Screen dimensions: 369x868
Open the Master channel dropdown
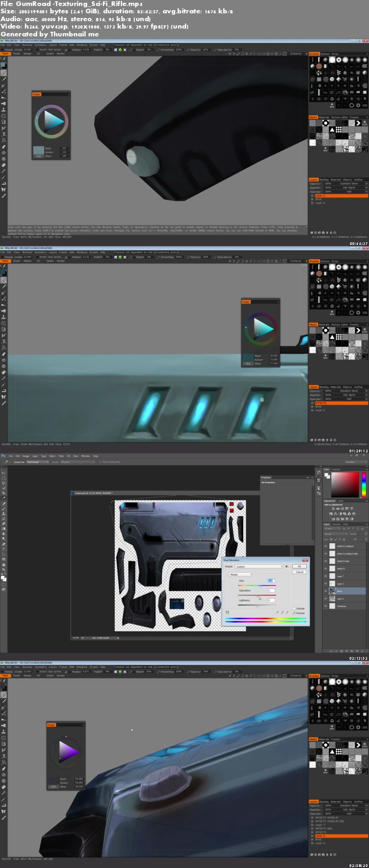pos(241,575)
